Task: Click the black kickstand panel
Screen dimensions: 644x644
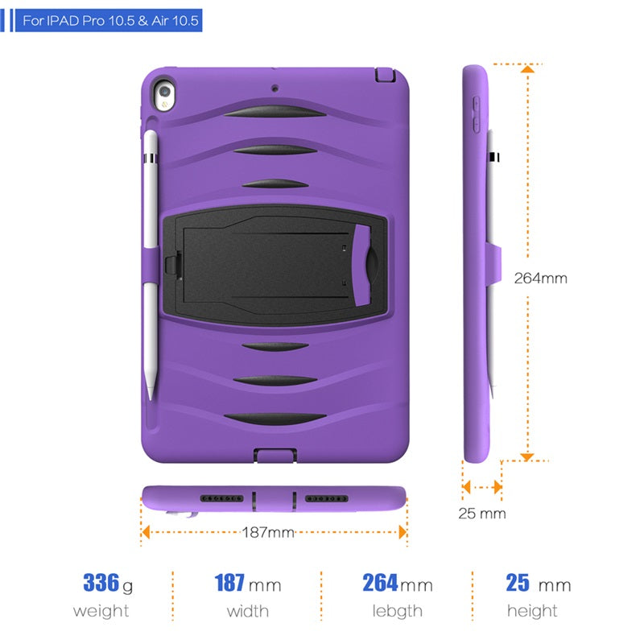Action: [275, 265]
